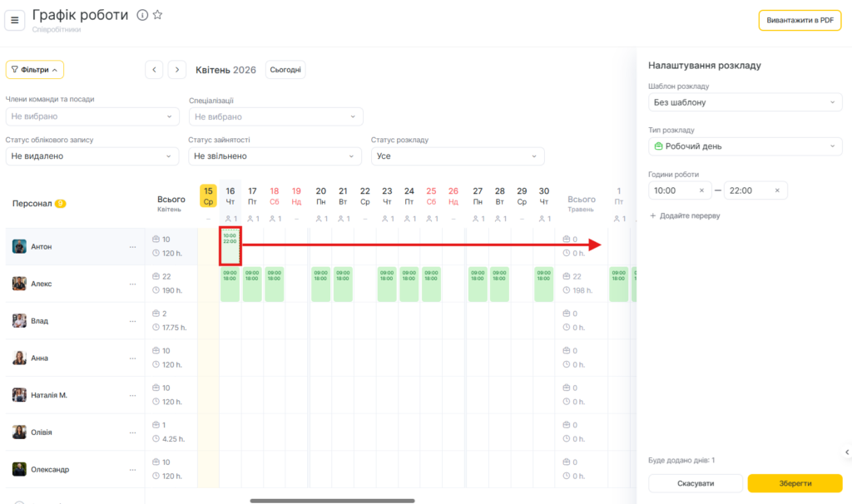
Task: Go to previous month arrow
Action: tap(154, 70)
